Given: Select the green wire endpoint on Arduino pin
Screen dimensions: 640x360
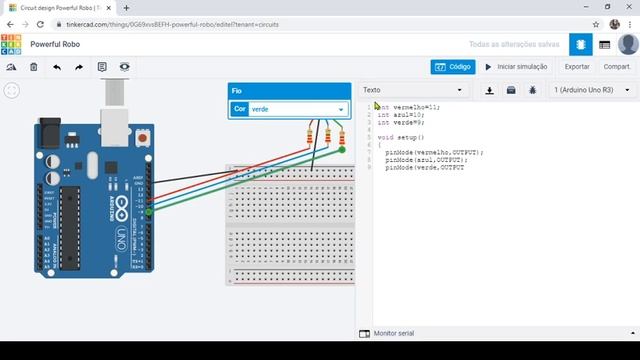Looking at the screenshot, I should (149, 212).
